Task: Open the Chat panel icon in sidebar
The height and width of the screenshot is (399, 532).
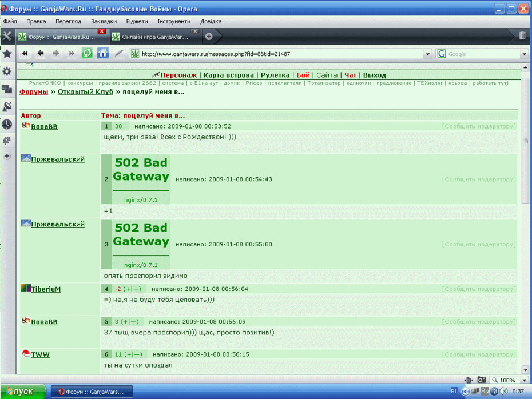Action: click(7, 89)
